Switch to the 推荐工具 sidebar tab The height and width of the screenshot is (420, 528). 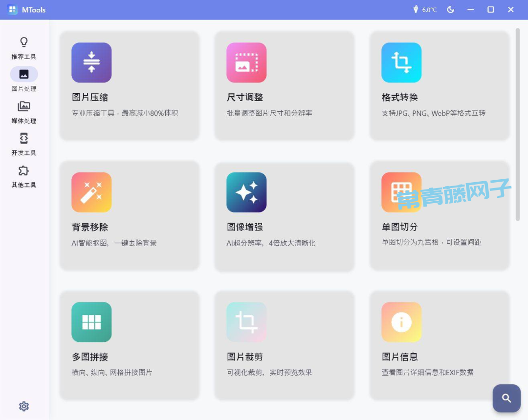[x=24, y=48]
